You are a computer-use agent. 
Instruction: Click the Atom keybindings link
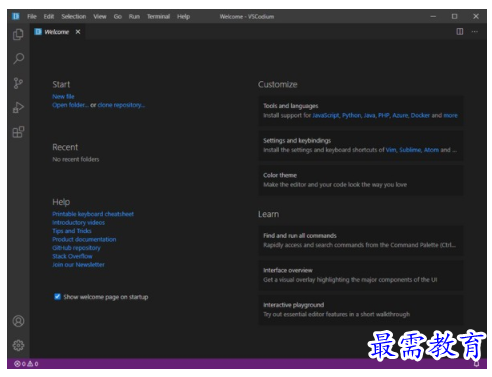[x=431, y=150]
